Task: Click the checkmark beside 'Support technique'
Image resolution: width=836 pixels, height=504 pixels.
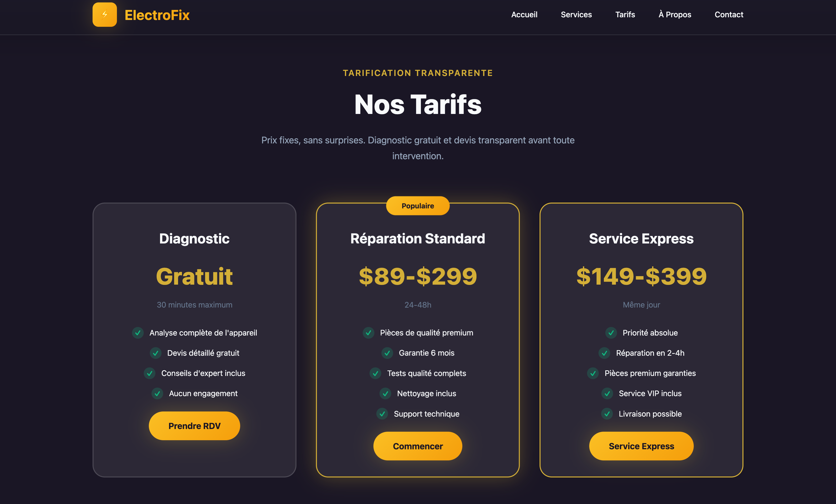Action: (382, 414)
